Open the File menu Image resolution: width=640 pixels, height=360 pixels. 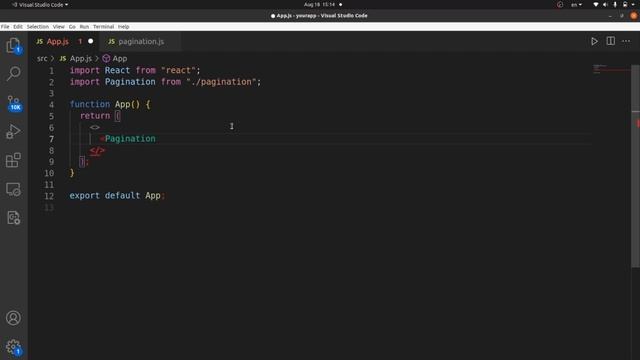click(x=5, y=27)
